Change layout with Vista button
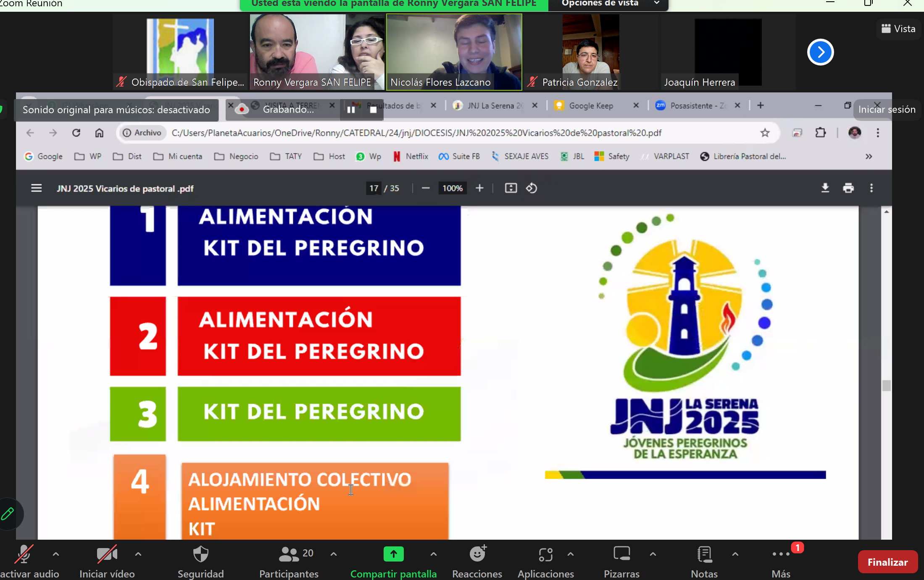Image resolution: width=924 pixels, height=580 pixels. point(898,29)
